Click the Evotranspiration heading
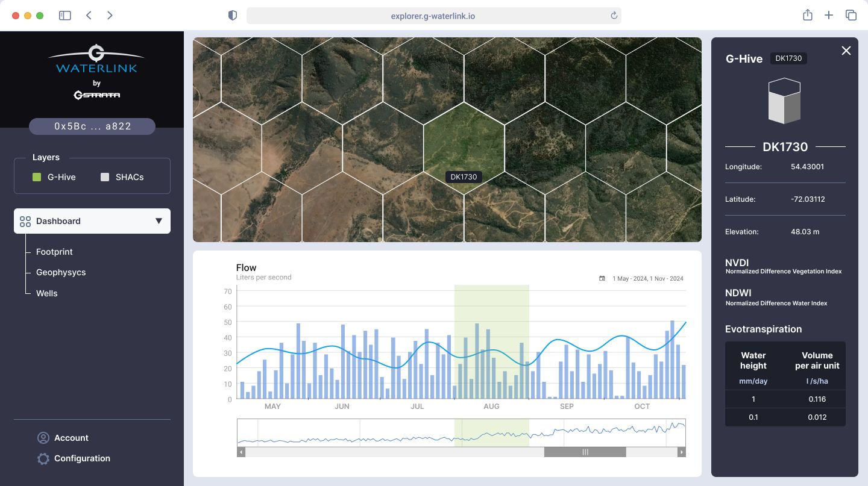Viewport: 868px width, 486px height. point(763,329)
